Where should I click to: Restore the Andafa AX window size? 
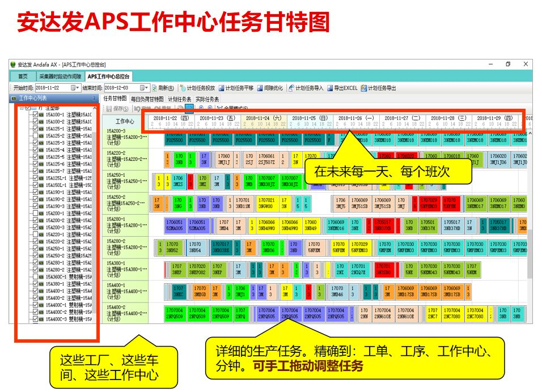click(508, 64)
